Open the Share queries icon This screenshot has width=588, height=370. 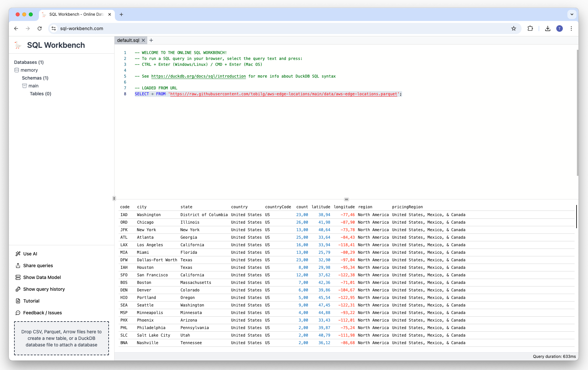pyautogui.click(x=18, y=266)
